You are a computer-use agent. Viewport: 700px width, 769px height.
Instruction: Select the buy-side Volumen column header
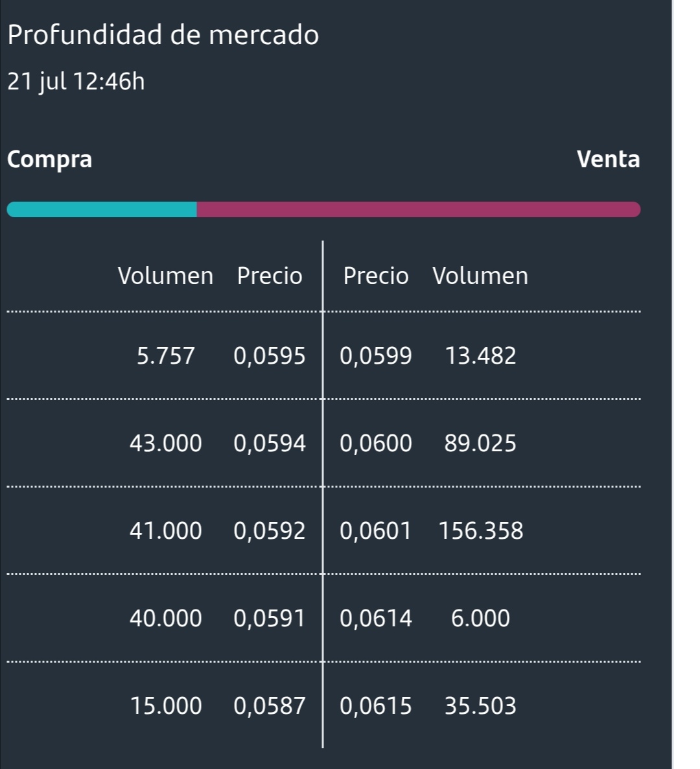pos(166,276)
